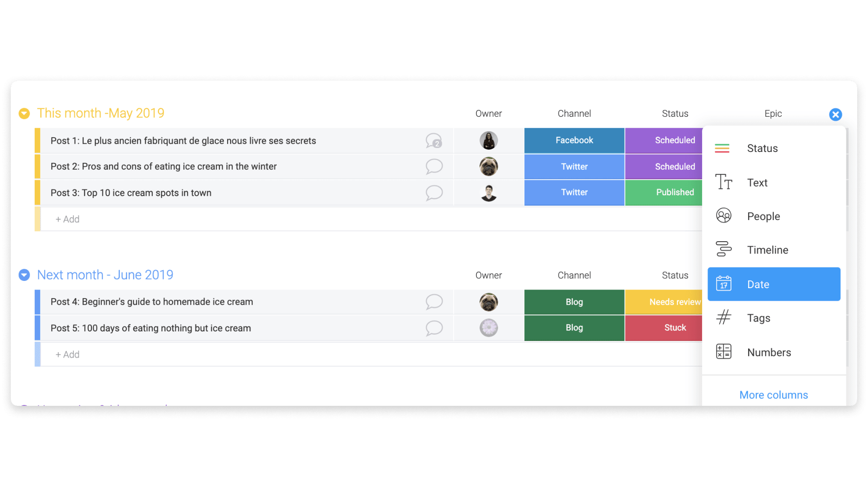
Task: Select the Epic column header
Action: pos(772,114)
